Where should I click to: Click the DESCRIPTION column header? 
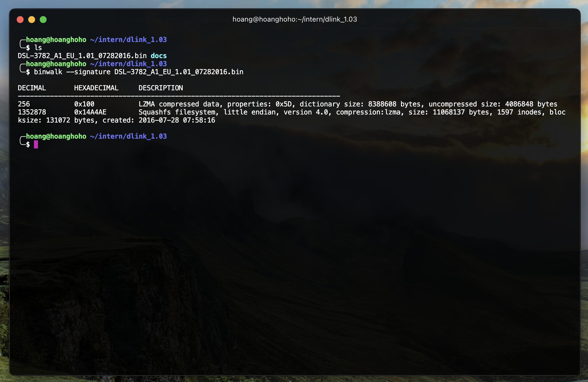pos(161,88)
